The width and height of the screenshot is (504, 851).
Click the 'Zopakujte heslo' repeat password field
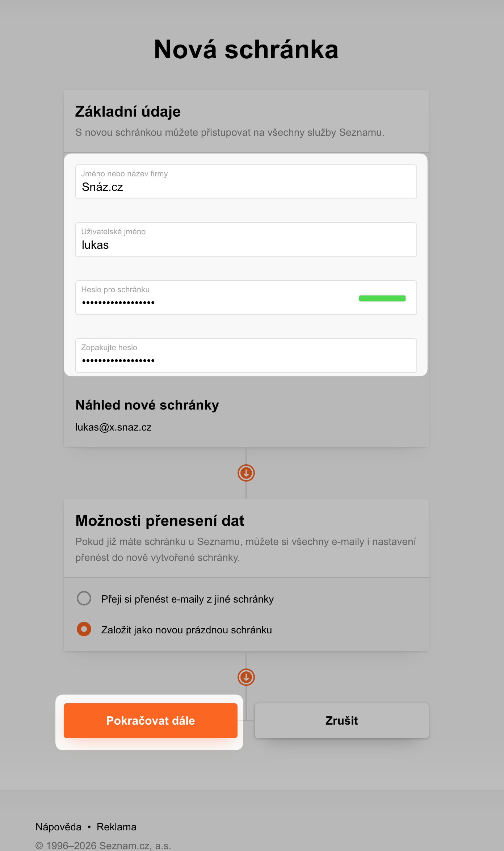click(x=246, y=356)
